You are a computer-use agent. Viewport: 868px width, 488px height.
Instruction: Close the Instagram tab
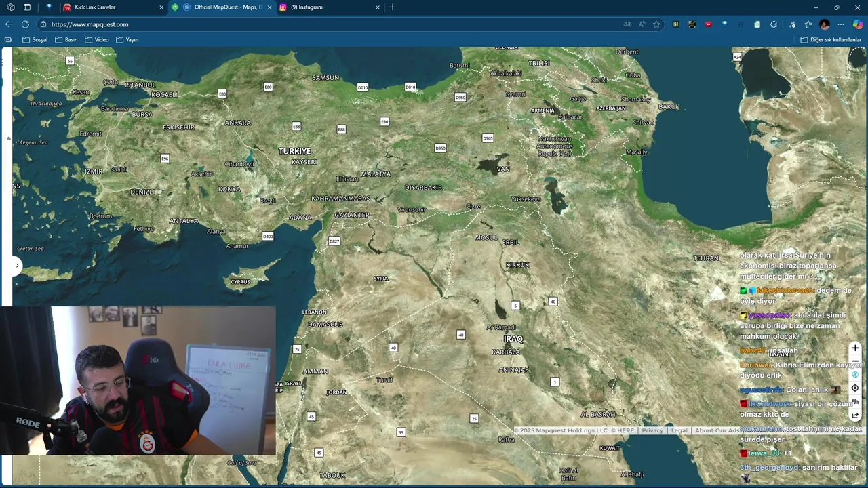pyautogui.click(x=378, y=7)
